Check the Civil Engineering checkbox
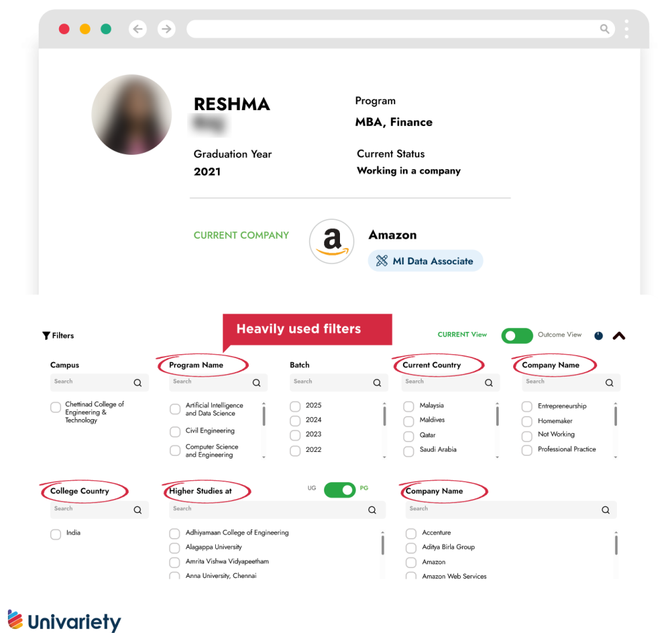The image size is (672, 633). point(175,431)
